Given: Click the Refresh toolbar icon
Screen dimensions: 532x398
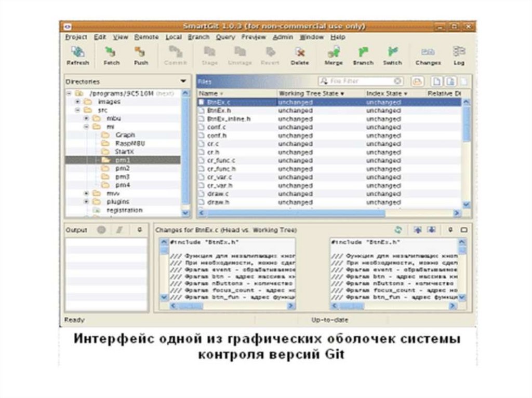Looking at the screenshot, I should [78, 56].
